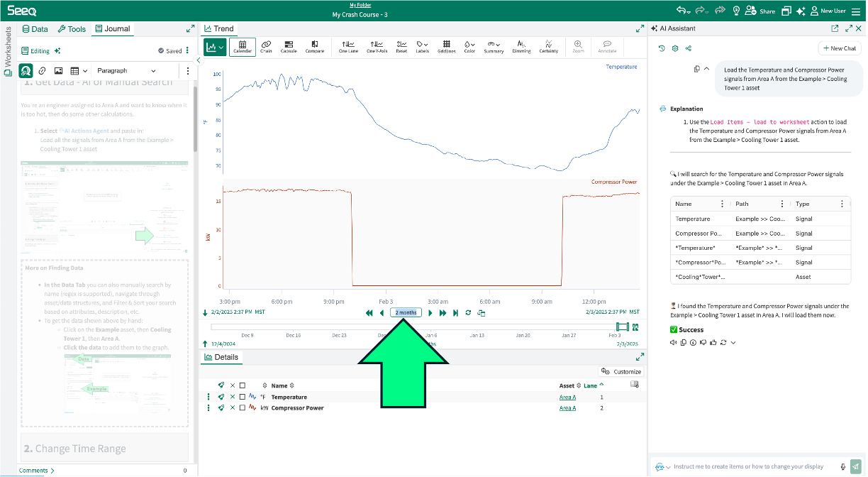868x477 pixels.
Task: Open Area A link for Temperature
Action: pos(567,397)
